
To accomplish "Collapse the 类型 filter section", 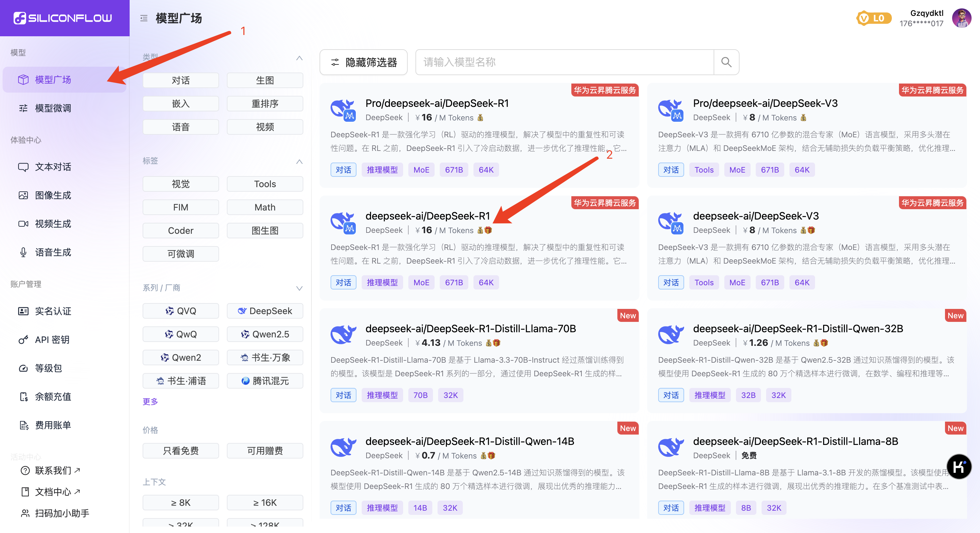I will click(299, 58).
